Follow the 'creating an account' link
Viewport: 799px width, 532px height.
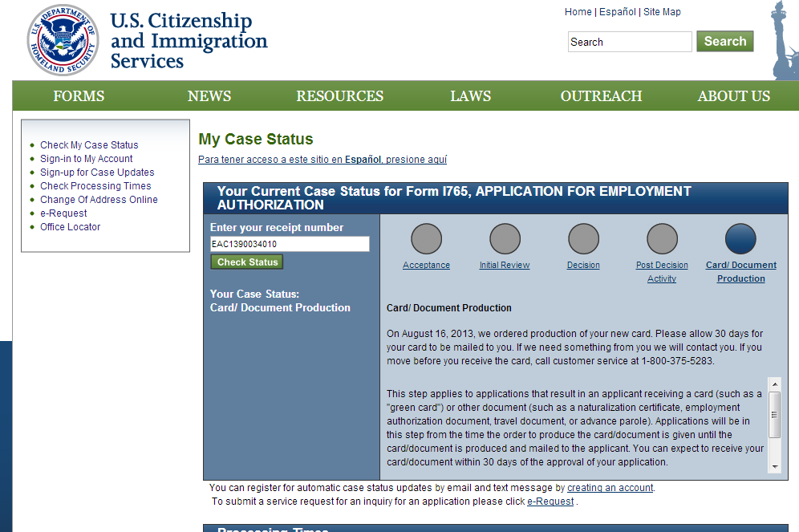[x=610, y=488]
